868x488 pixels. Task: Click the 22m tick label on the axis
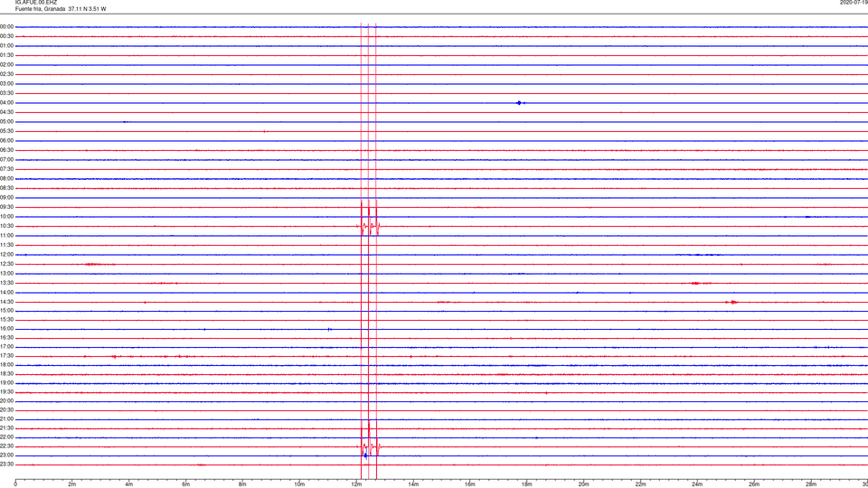640,484
